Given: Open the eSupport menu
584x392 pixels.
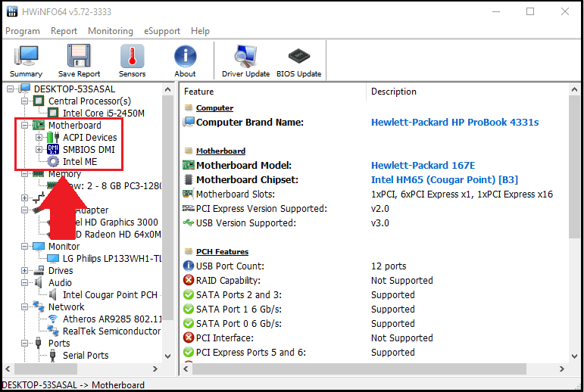Looking at the screenshot, I should pos(161,31).
